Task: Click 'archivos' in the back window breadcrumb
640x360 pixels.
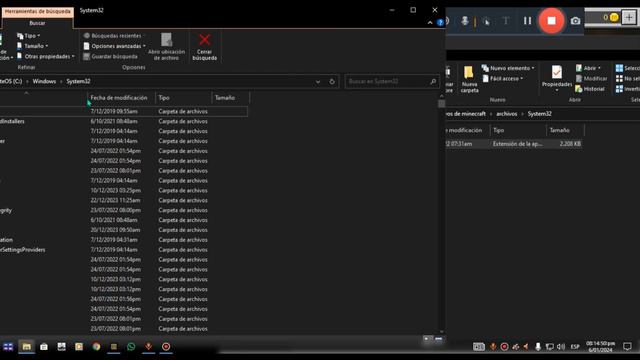Action: (x=507, y=114)
